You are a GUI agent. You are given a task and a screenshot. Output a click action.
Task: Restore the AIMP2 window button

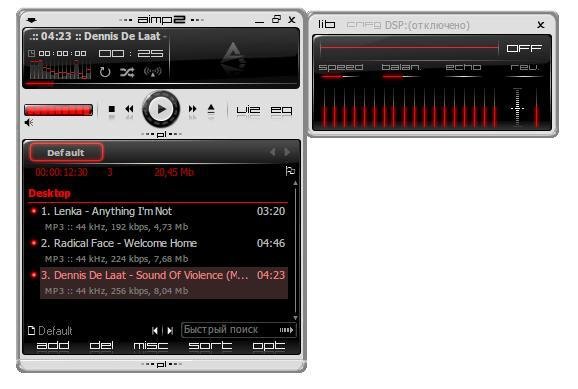[x=276, y=19]
